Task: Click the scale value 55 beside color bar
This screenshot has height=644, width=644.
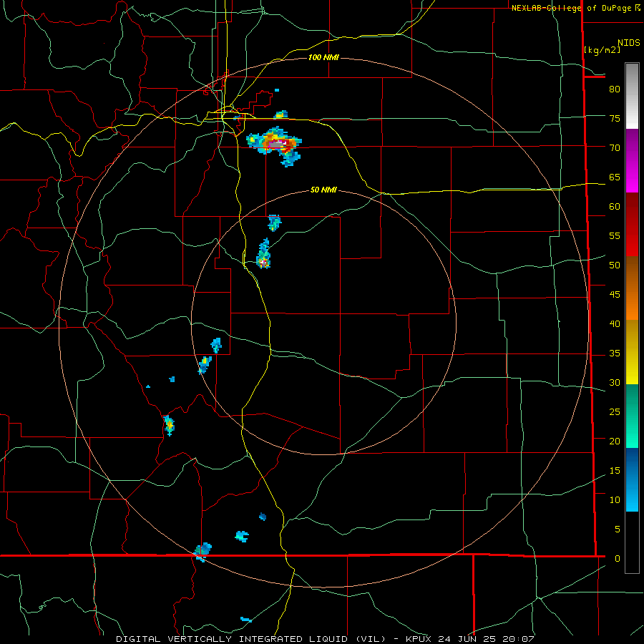Action: [x=615, y=235]
